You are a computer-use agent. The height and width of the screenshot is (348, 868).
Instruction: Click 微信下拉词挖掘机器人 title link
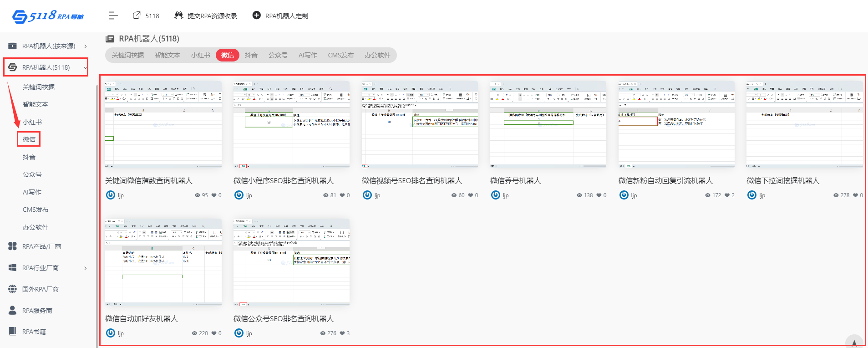783,181
